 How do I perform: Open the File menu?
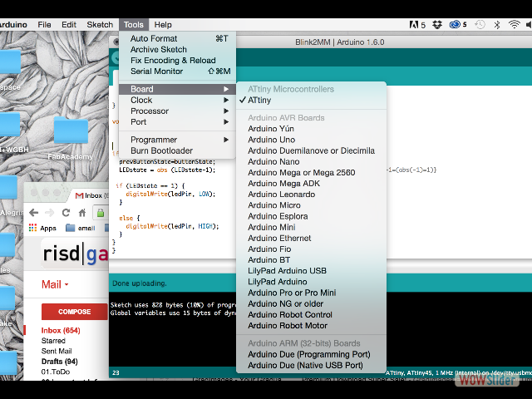click(x=44, y=25)
